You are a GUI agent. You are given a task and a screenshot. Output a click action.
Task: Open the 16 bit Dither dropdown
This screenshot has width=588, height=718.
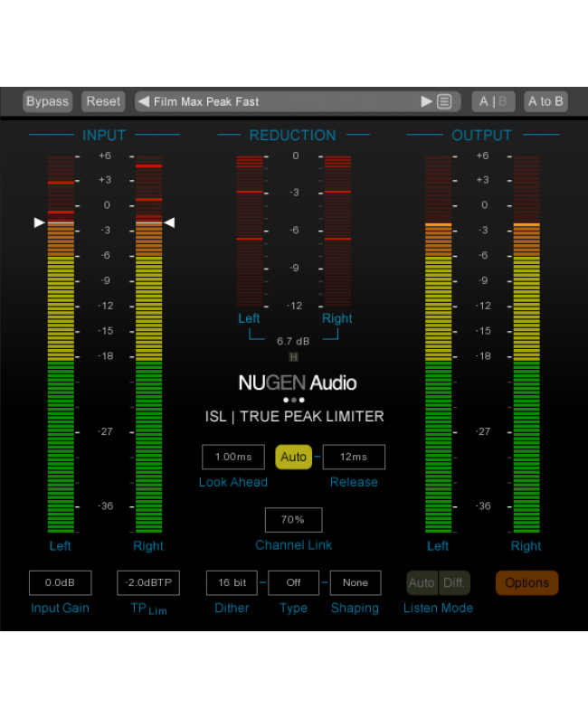[x=232, y=583]
